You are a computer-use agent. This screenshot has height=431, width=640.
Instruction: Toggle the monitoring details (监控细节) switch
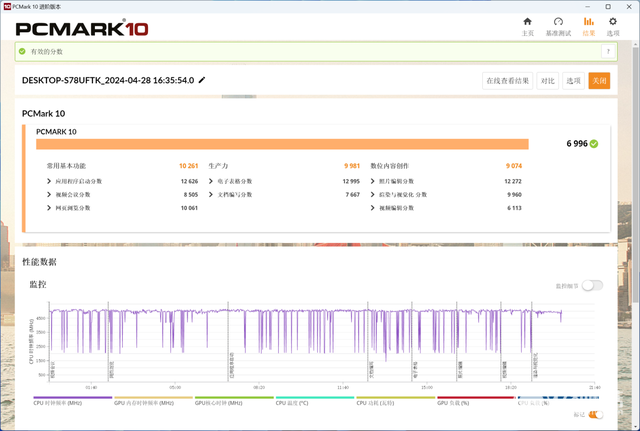[x=592, y=286]
